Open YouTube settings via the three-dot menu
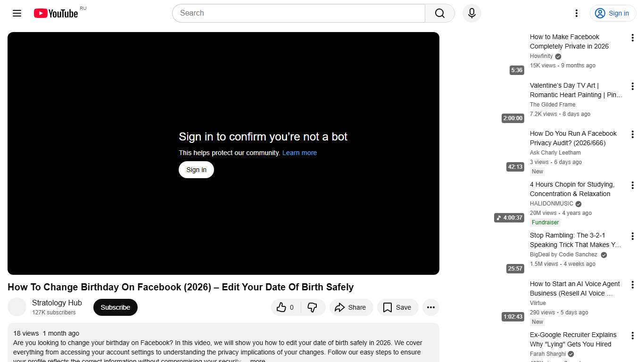644x362 pixels. 576,13
